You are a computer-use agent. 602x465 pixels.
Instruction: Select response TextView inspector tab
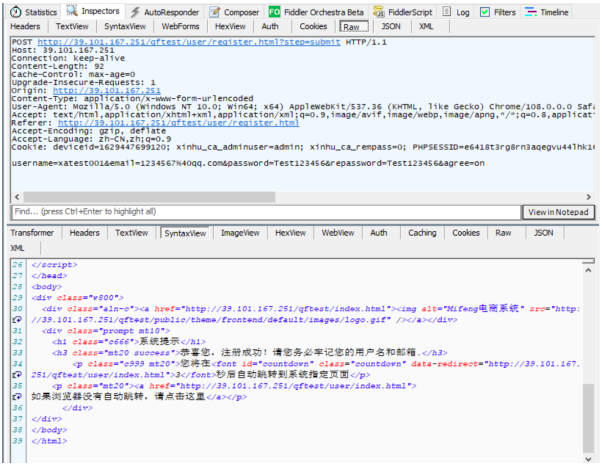(x=132, y=233)
